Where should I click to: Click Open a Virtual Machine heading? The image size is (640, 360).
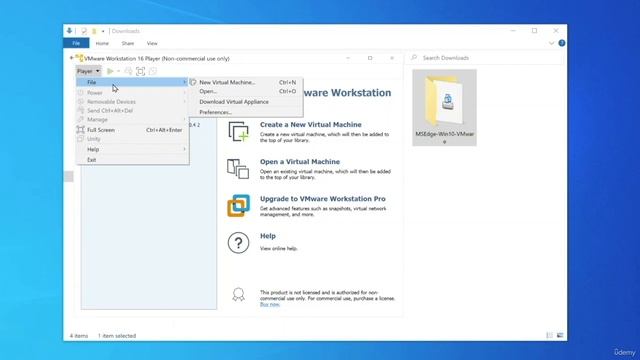click(300, 162)
